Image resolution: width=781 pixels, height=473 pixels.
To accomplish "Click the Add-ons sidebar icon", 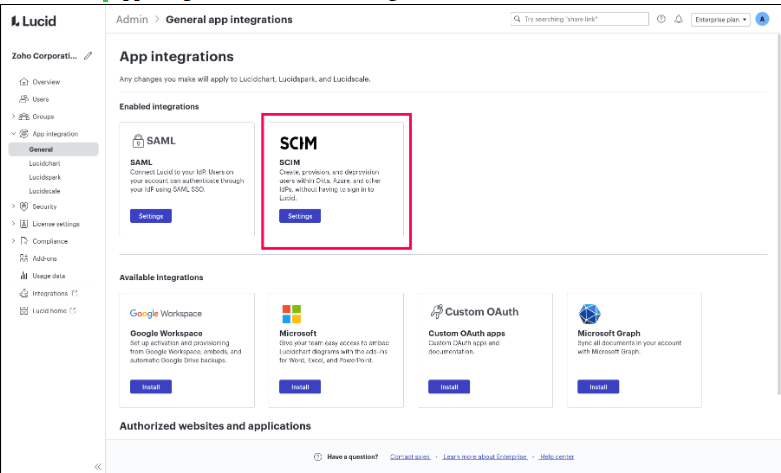I will point(23,258).
